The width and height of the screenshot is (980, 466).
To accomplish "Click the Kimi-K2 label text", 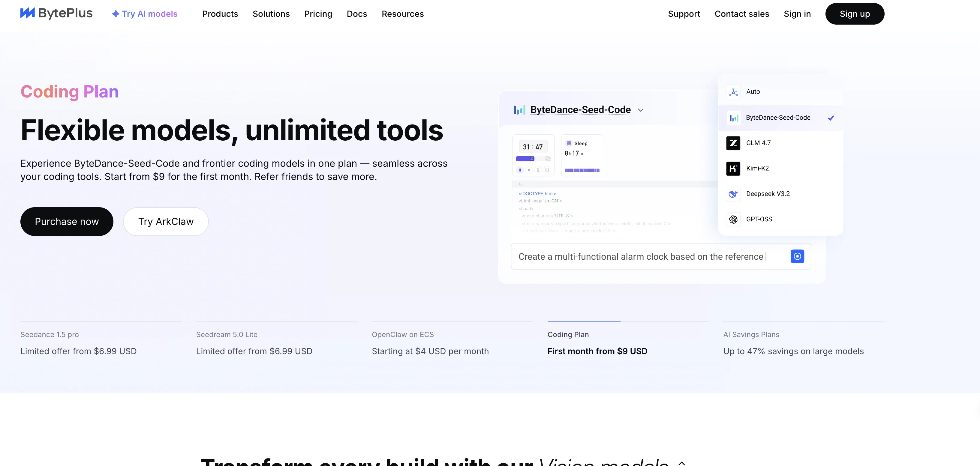I will click(757, 169).
